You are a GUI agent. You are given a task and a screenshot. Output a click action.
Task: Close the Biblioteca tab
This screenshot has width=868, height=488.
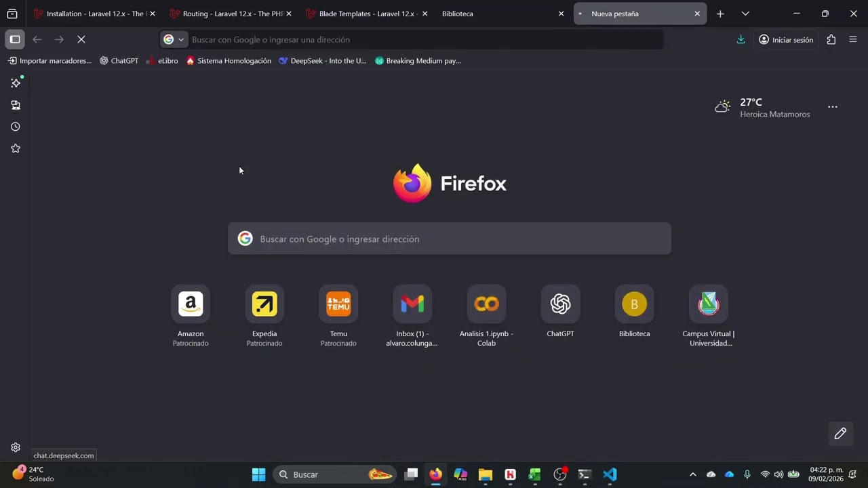tap(561, 14)
